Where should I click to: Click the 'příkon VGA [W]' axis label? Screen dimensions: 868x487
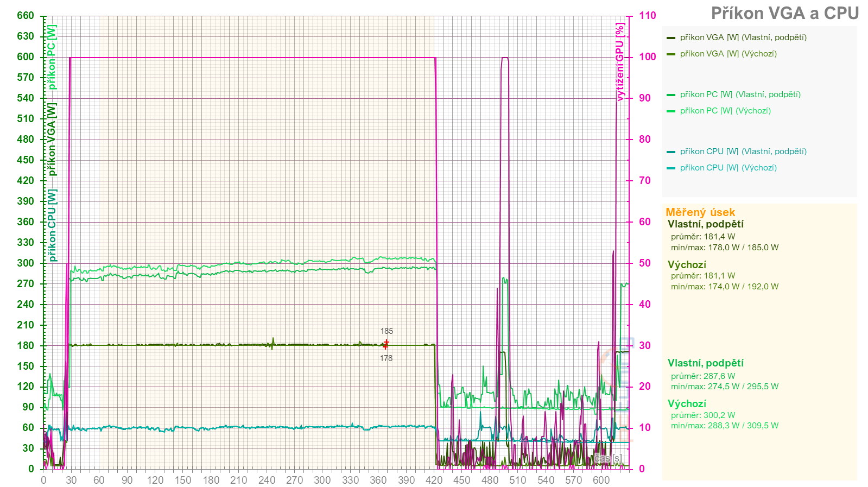tap(52, 139)
